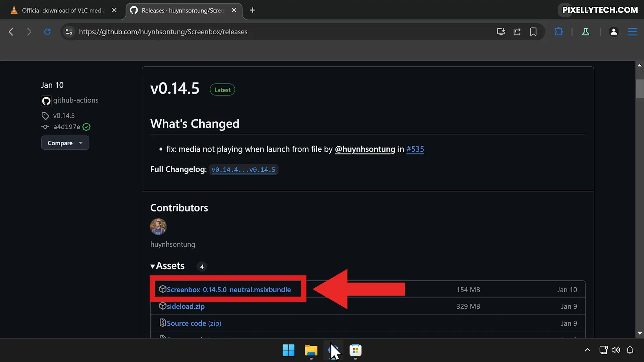
Task: Open the labs flask icon
Action: [x=586, y=32]
